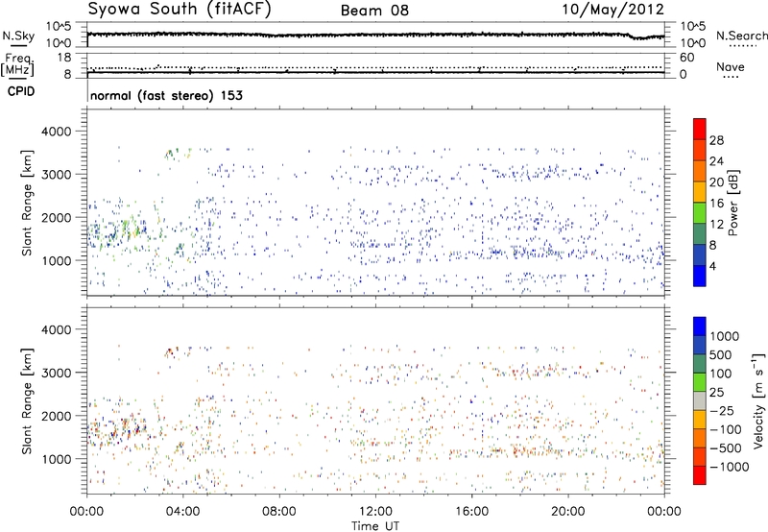
Task: Click the "20:00" time axis label
Action: [568, 512]
